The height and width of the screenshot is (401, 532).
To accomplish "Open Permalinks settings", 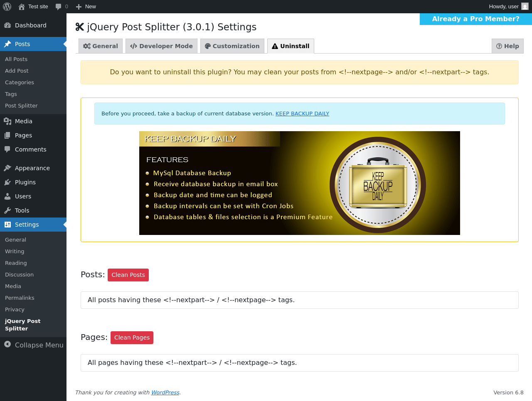I will 20,298.
